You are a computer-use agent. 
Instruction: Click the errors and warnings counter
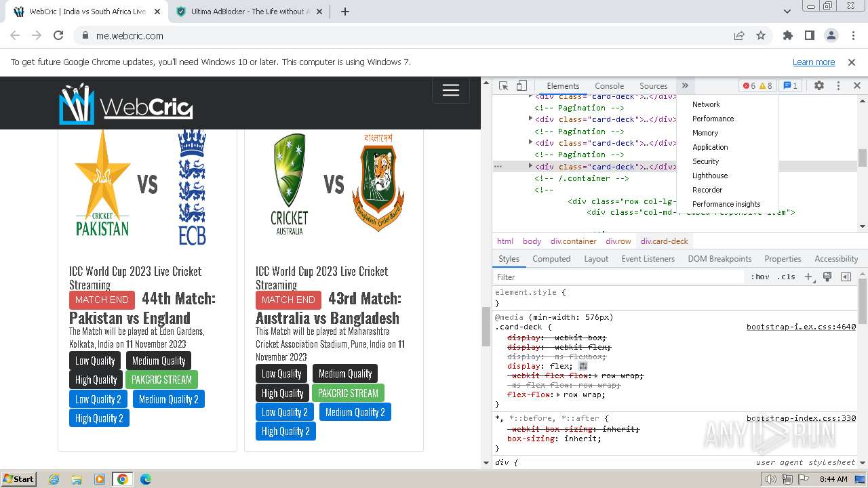757,86
